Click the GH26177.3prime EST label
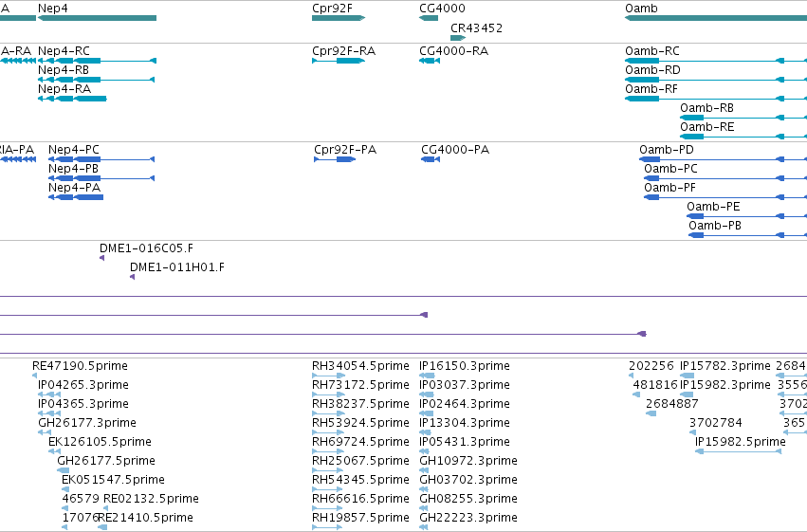The image size is (807, 532). tap(87, 423)
